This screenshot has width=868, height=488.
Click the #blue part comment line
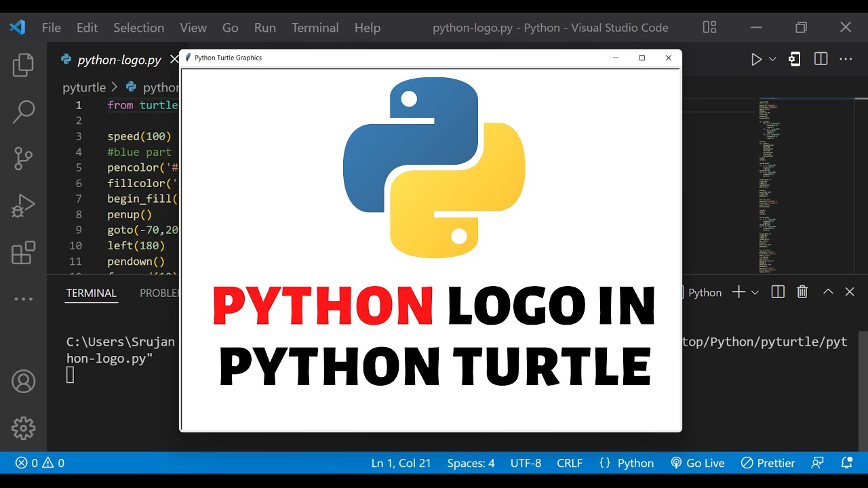139,152
